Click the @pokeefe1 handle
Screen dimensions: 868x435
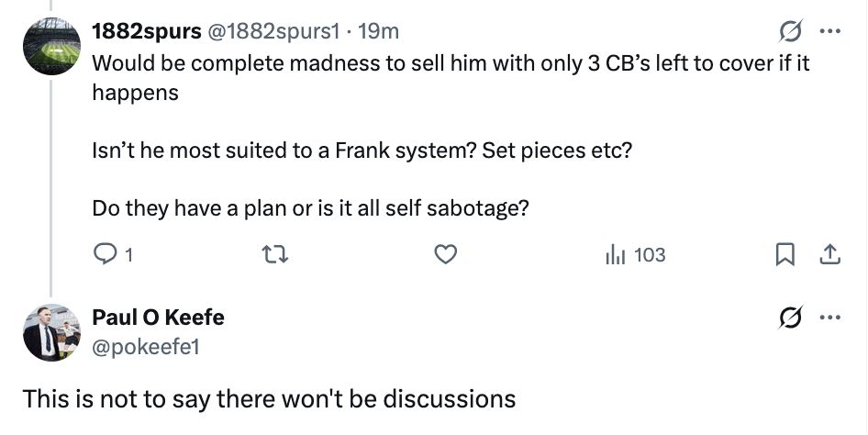pos(145,346)
